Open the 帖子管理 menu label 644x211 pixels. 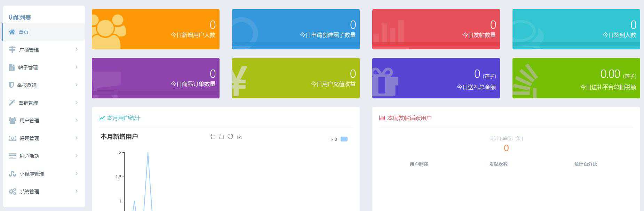click(28, 67)
